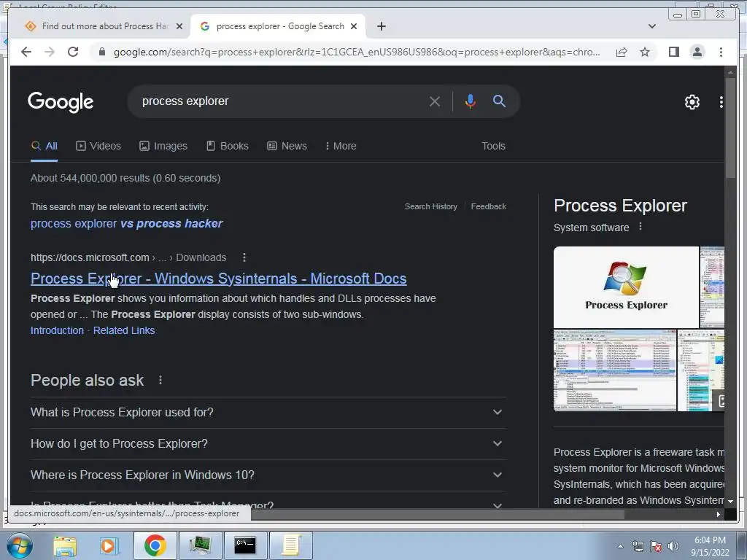Open the Windows Start menu

19,545
